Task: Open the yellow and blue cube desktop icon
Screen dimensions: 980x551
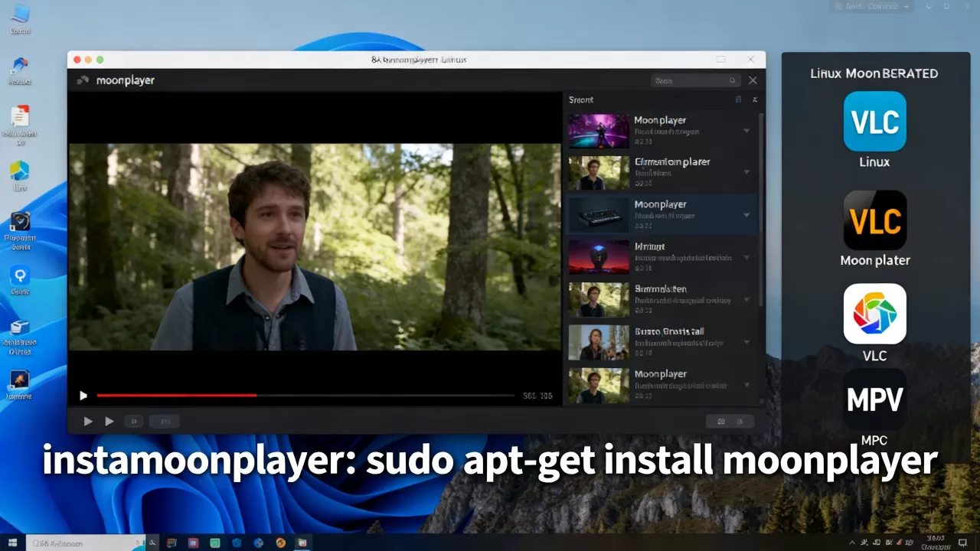Action: click(19, 171)
